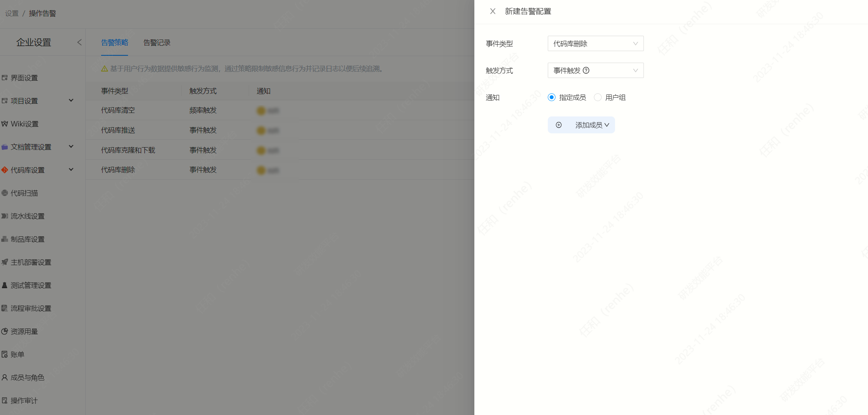Open 代码扫描 via its sidebar icon
The height and width of the screenshot is (415, 868).
click(x=5, y=193)
